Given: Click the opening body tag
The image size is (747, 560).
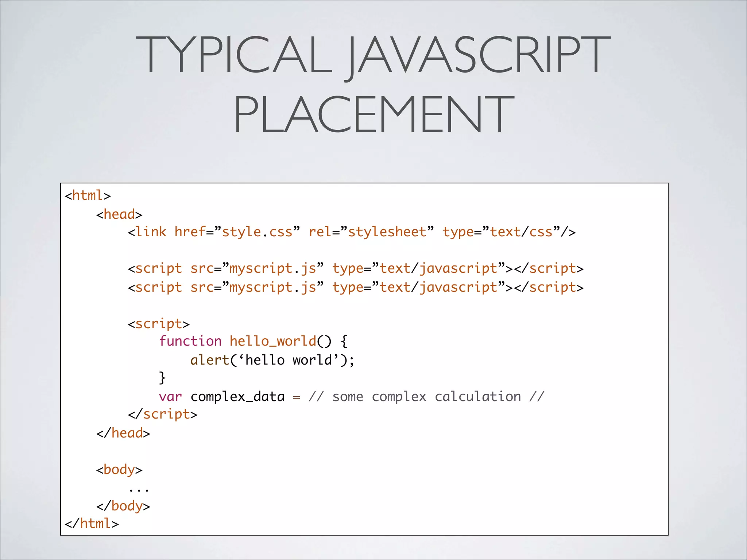Looking at the screenshot, I should coord(119,470).
